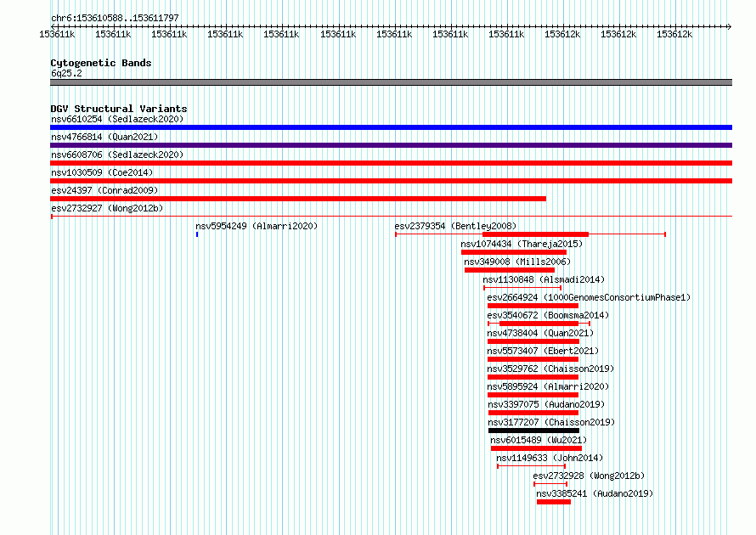Screen dimensions: 756x535
Task: Click the nsv6610254 (Sedlazeck2020) label
Action: pyautogui.click(x=117, y=119)
